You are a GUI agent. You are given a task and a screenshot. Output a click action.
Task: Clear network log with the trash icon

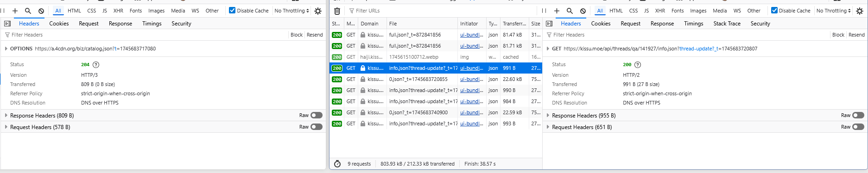[337, 11]
